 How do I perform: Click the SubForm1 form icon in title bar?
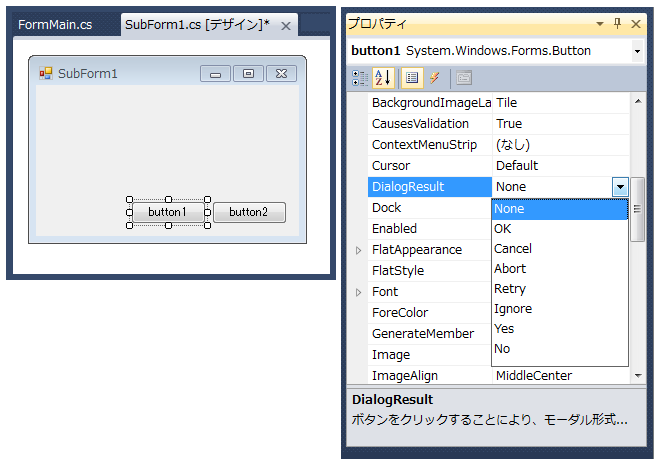pos(46,73)
